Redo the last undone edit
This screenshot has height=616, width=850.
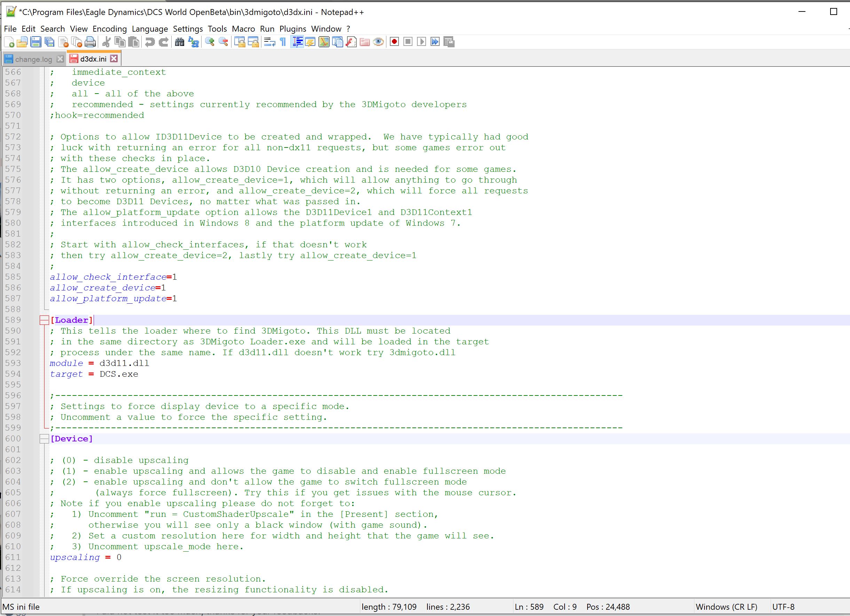point(163,42)
